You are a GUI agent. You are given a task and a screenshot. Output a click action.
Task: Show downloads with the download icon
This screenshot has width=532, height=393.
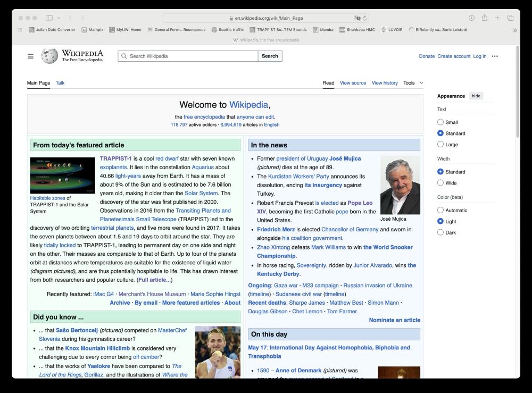[471, 18]
